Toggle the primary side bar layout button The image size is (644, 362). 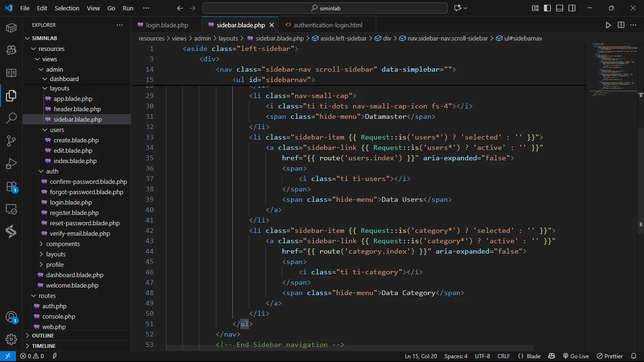click(x=547, y=8)
